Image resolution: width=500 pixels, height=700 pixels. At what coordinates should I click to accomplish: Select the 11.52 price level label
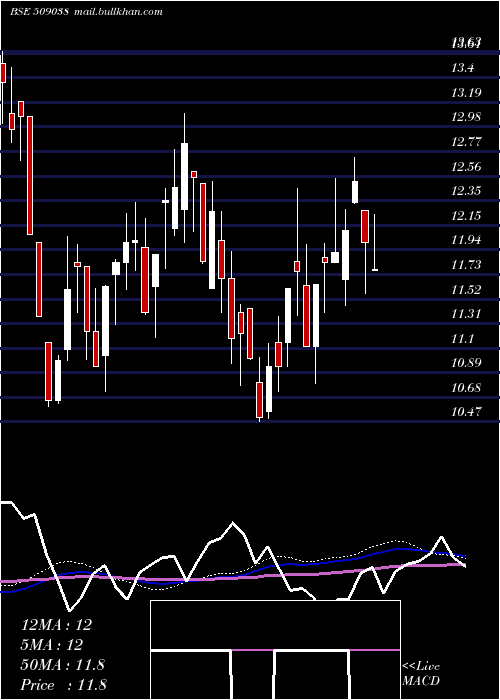[x=467, y=289]
